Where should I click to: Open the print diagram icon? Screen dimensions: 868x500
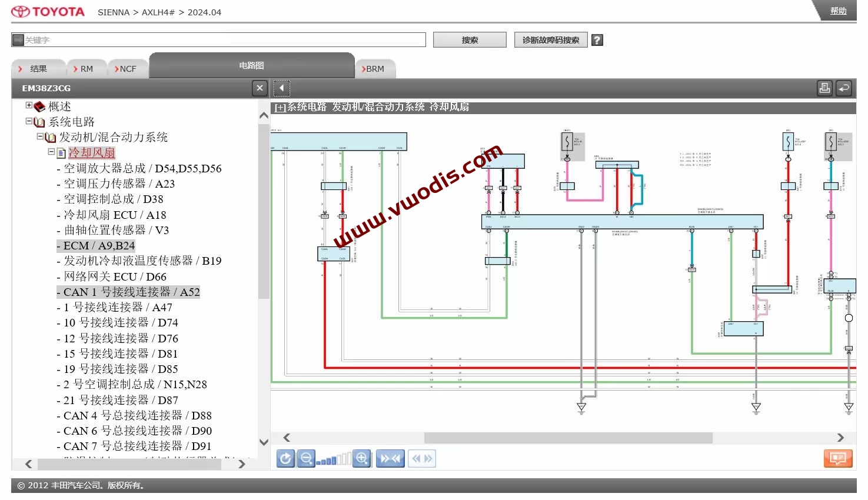click(824, 88)
